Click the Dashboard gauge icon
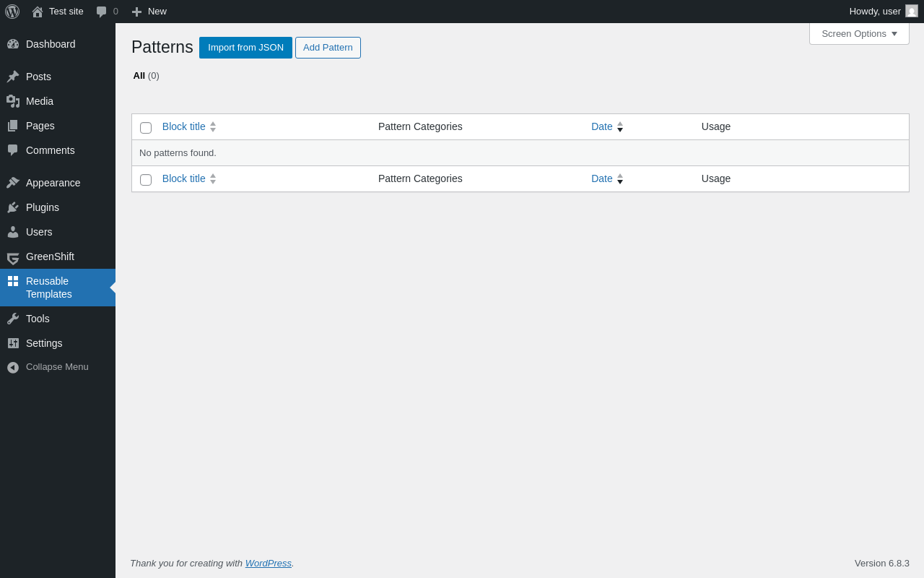Image resolution: width=924 pixels, height=578 pixels. [x=13, y=44]
